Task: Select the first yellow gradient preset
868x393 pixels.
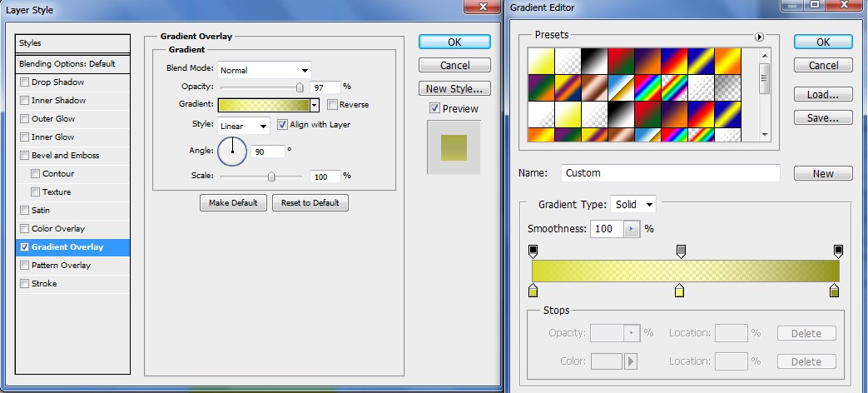Action: (541, 61)
